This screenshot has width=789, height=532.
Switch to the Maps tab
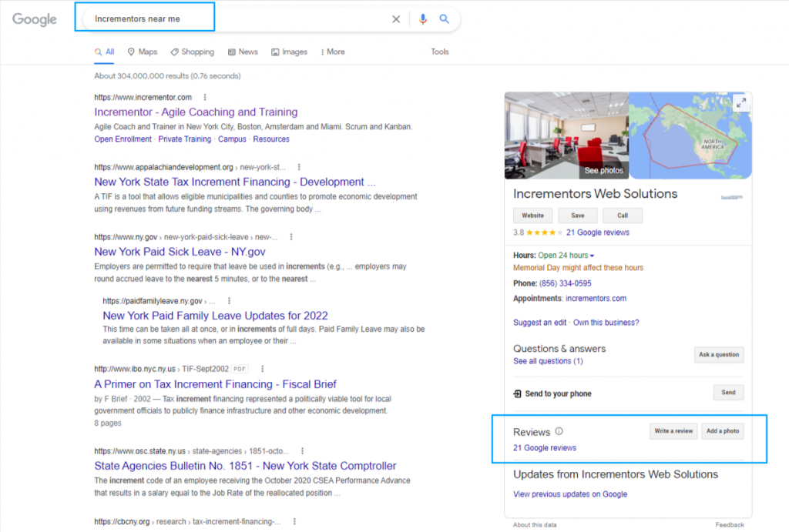(143, 52)
